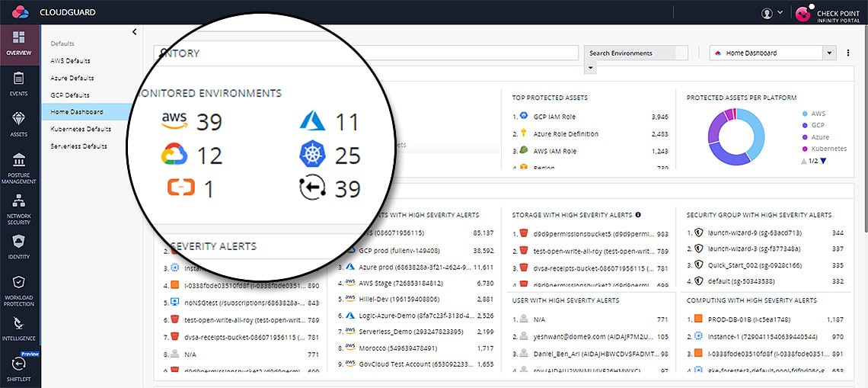Select Azure Defaults dashboard
868x388 pixels.
coord(72,79)
